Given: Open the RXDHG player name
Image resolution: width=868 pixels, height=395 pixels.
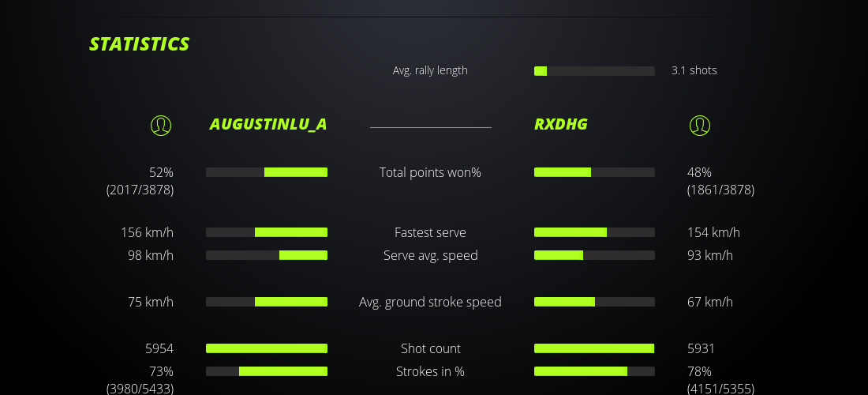Looking at the screenshot, I should [x=561, y=124].
